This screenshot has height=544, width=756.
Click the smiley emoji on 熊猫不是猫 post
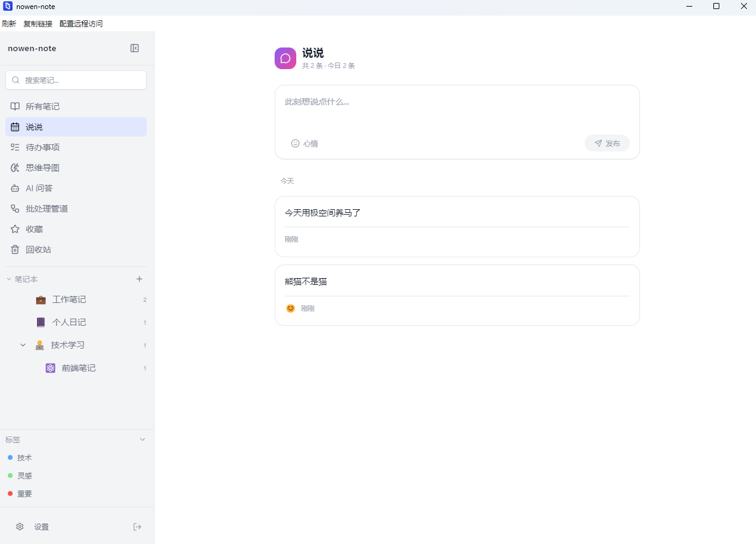tap(290, 308)
